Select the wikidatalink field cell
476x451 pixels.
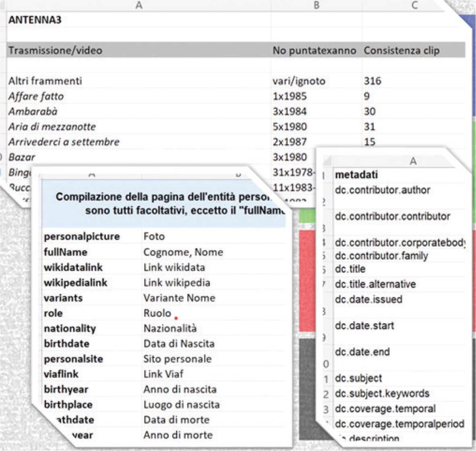(x=92, y=267)
